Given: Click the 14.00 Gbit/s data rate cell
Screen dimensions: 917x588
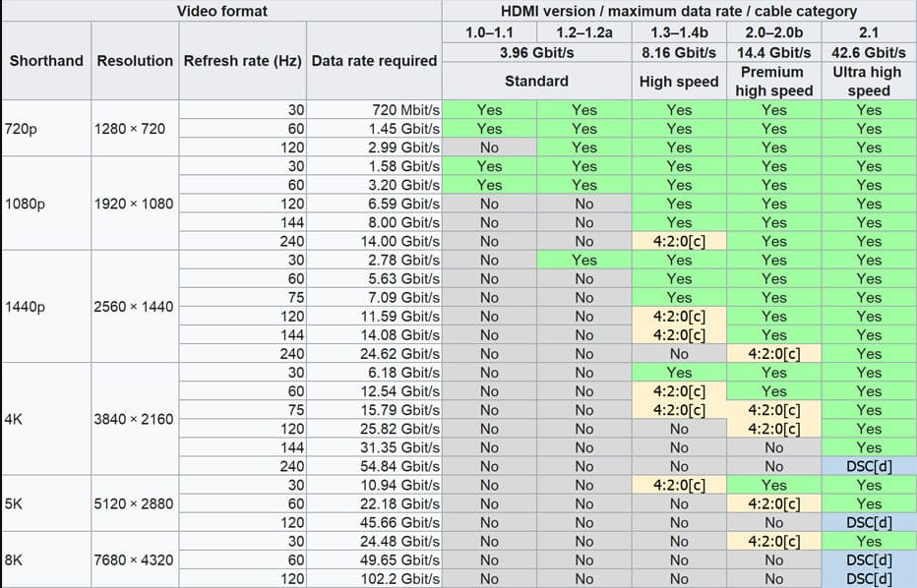Looking at the screenshot, I should (374, 241).
